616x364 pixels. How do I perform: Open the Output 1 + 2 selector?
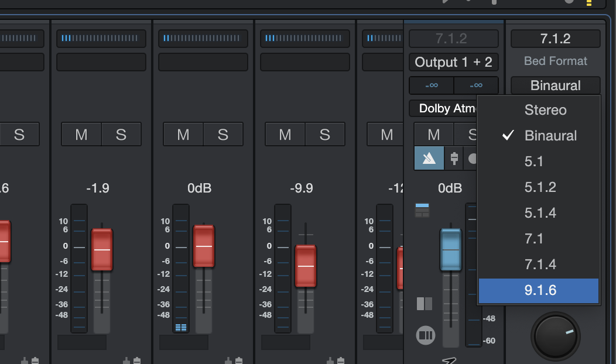click(453, 62)
